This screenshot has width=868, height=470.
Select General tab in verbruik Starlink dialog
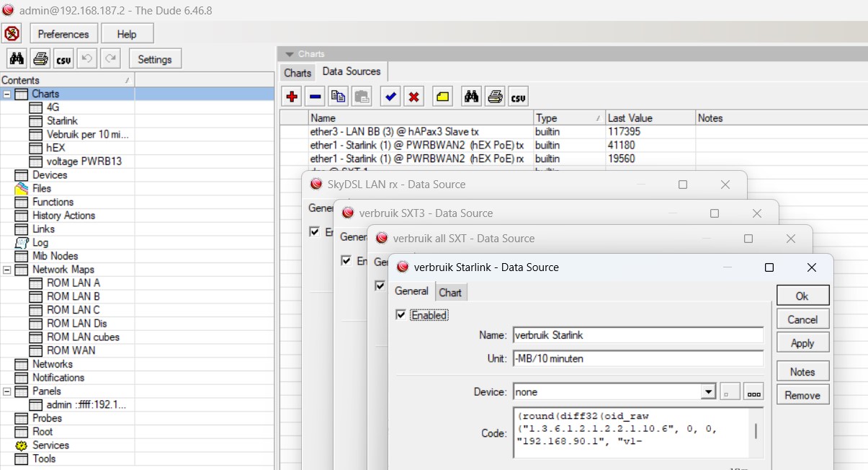[411, 291]
